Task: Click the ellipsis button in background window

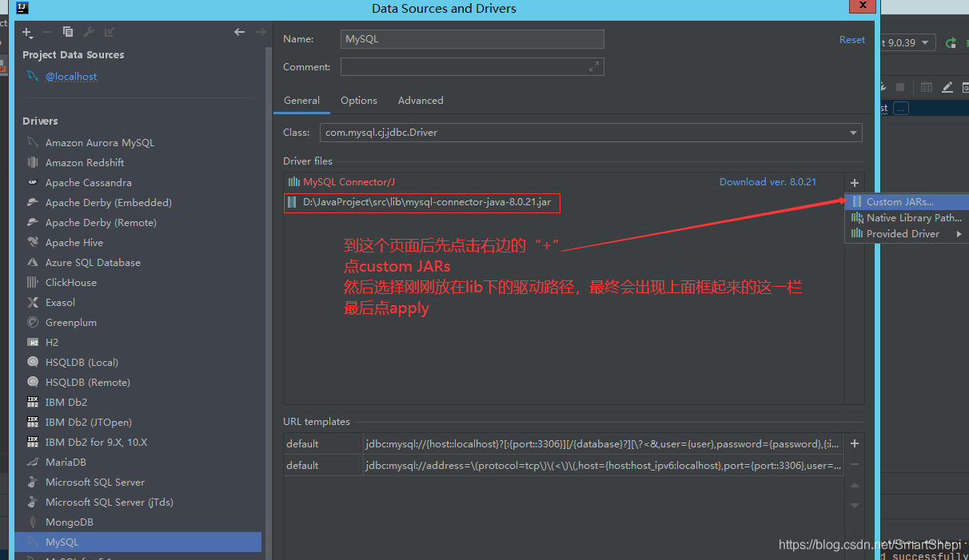Action: click(901, 108)
